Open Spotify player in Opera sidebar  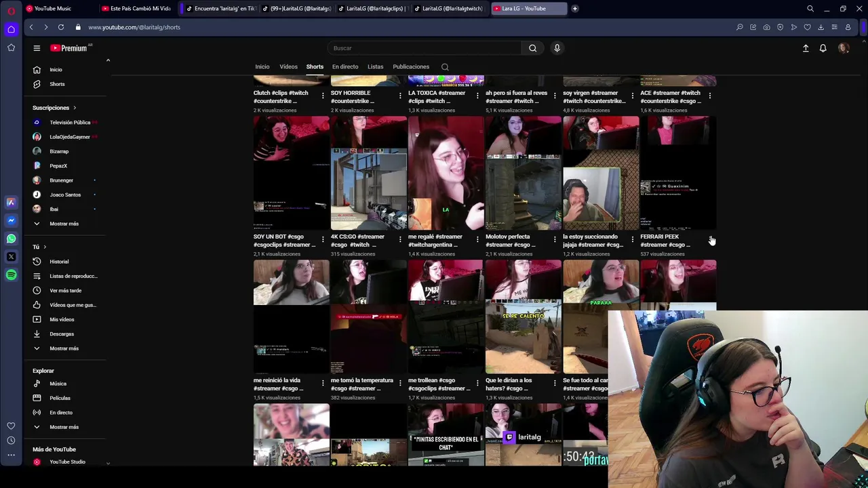pos(11,274)
